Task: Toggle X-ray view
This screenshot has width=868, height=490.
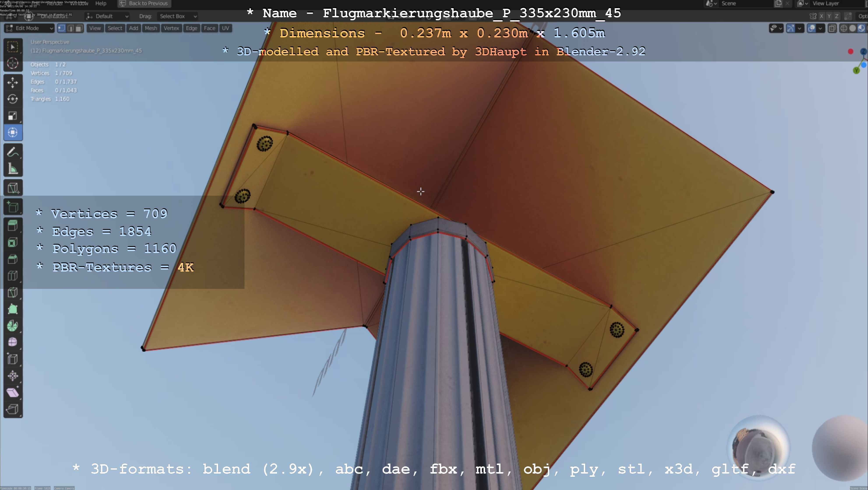Action: pos(832,28)
